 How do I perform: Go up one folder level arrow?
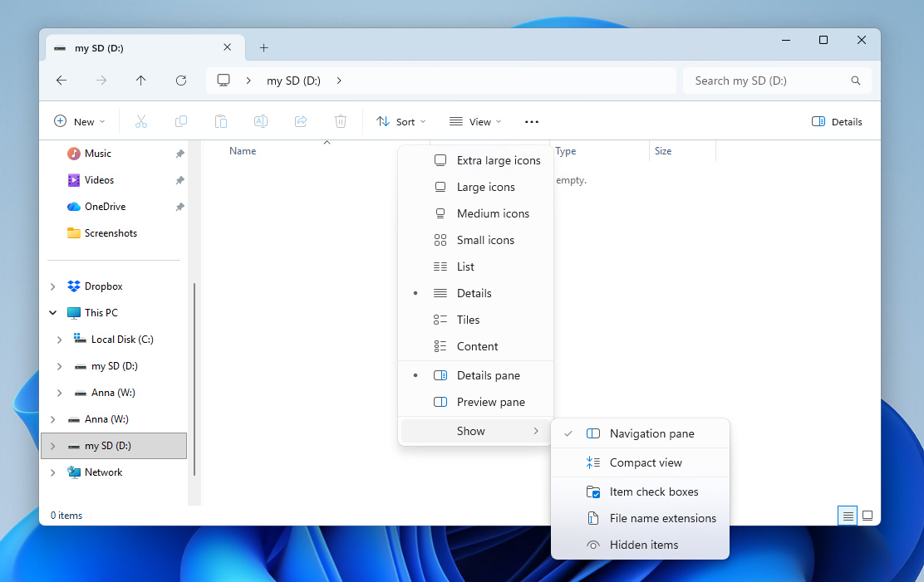tap(140, 80)
